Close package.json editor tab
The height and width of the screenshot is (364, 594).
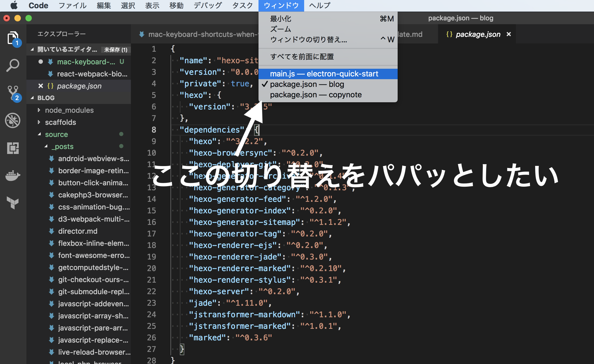[x=509, y=34]
